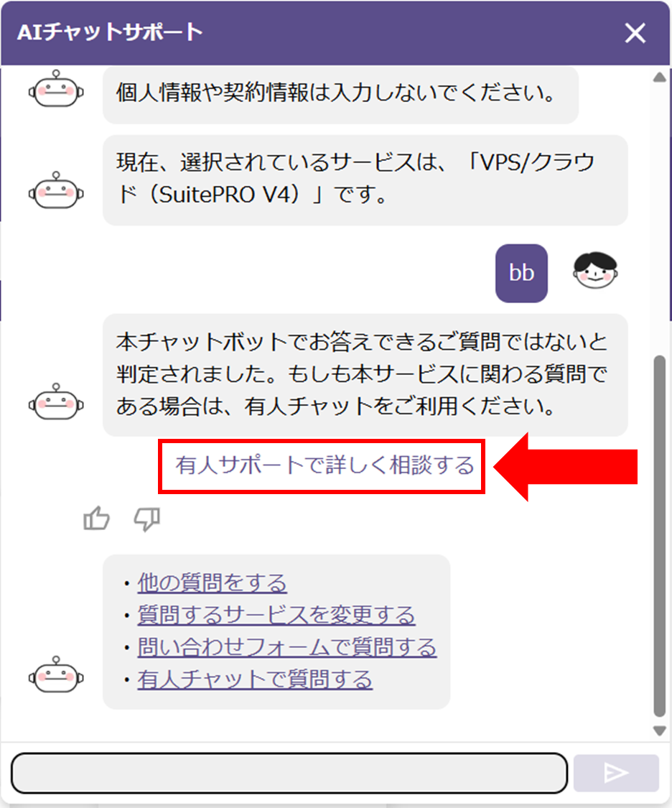This screenshot has width=672, height=808.
Task: Click the chat scrollbar thumb
Action: (660, 536)
